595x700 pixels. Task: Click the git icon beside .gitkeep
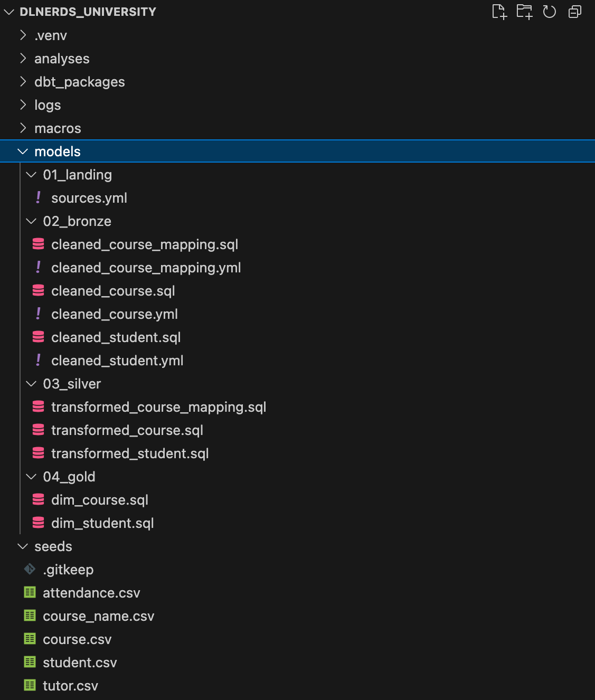(30, 569)
